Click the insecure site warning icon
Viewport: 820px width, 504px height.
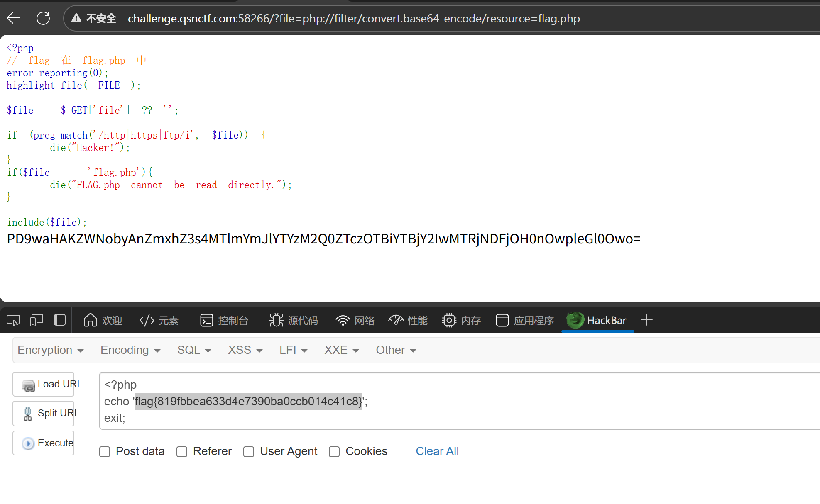coord(76,18)
